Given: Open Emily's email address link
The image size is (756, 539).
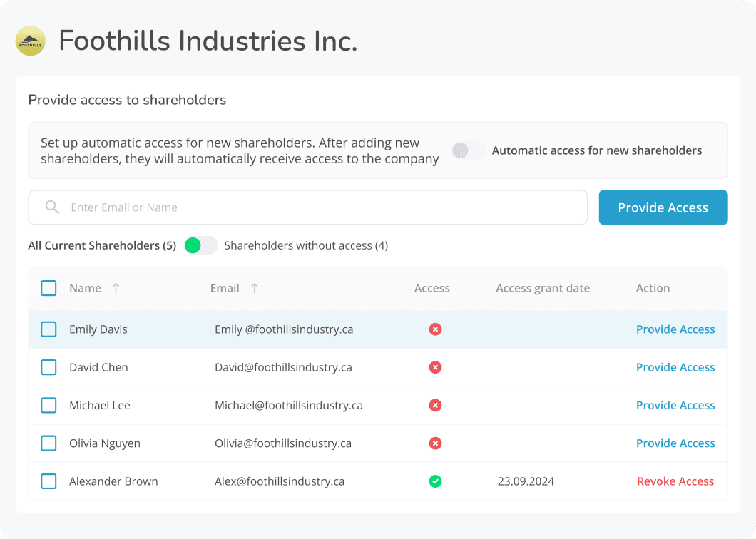Looking at the screenshot, I should [284, 329].
